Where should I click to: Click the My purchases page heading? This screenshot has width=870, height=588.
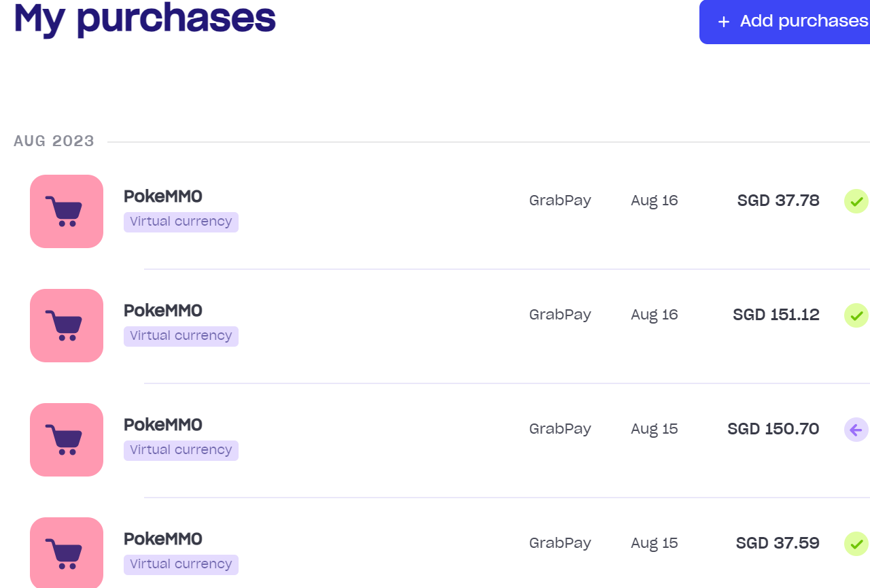point(145,18)
